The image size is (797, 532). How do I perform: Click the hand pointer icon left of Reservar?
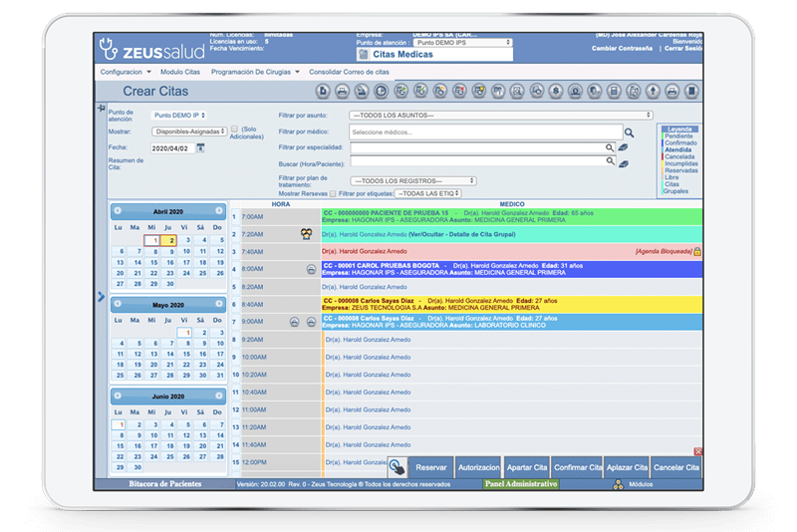tap(398, 466)
